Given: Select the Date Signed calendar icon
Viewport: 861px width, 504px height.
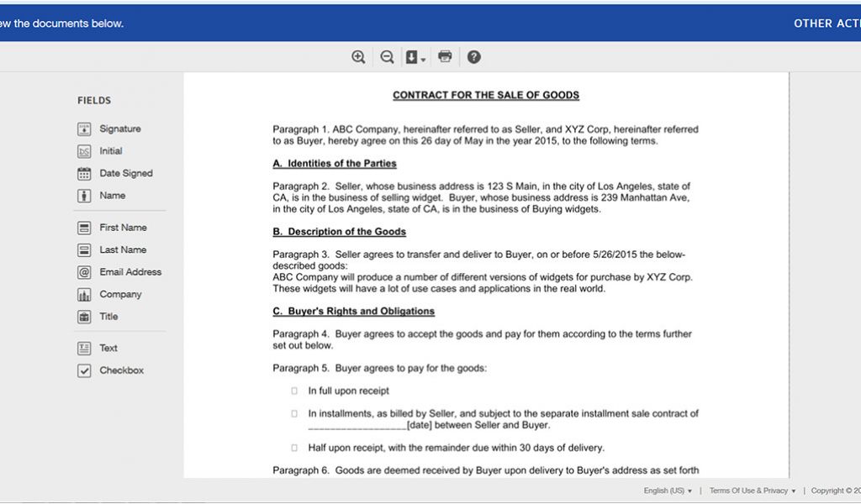Looking at the screenshot, I should [84, 173].
